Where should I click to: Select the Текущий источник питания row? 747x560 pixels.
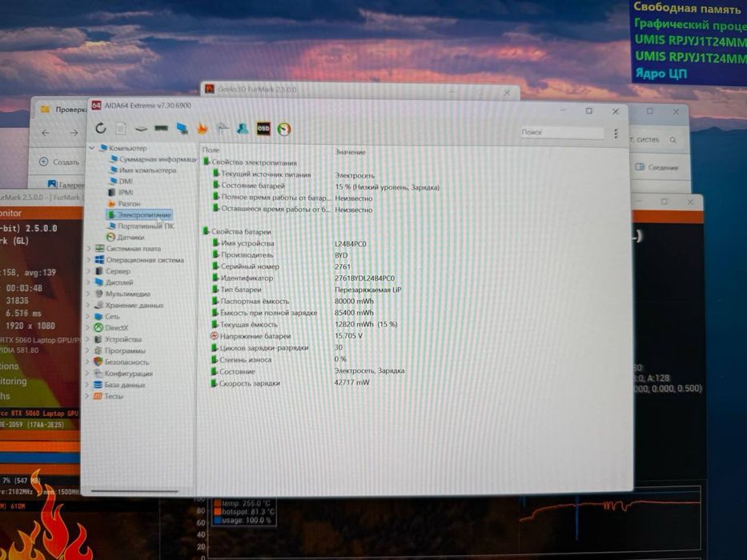point(294,174)
